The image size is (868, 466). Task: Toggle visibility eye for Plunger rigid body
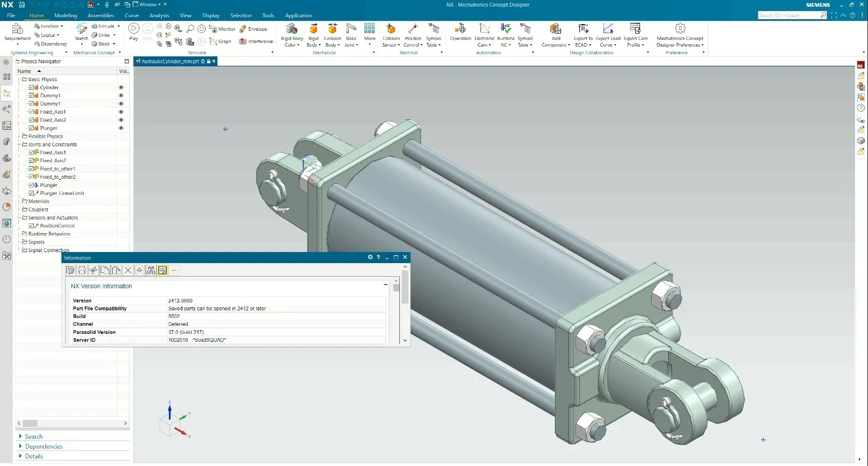tap(121, 128)
